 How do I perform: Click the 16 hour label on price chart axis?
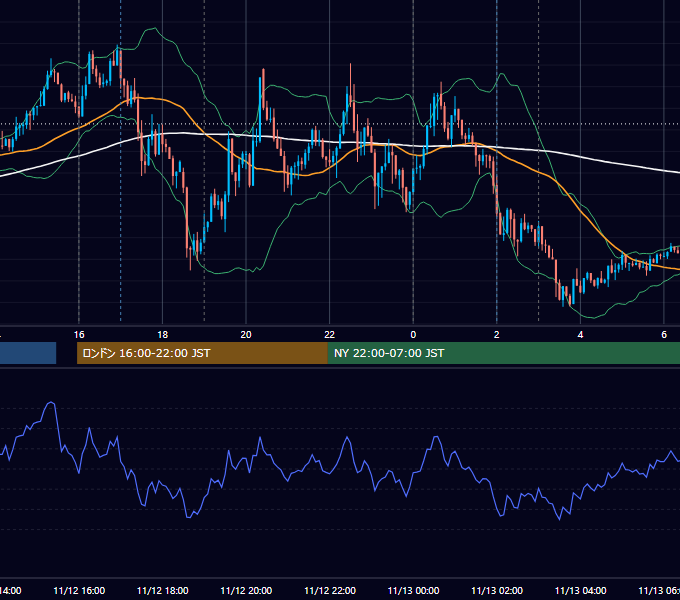point(79,335)
